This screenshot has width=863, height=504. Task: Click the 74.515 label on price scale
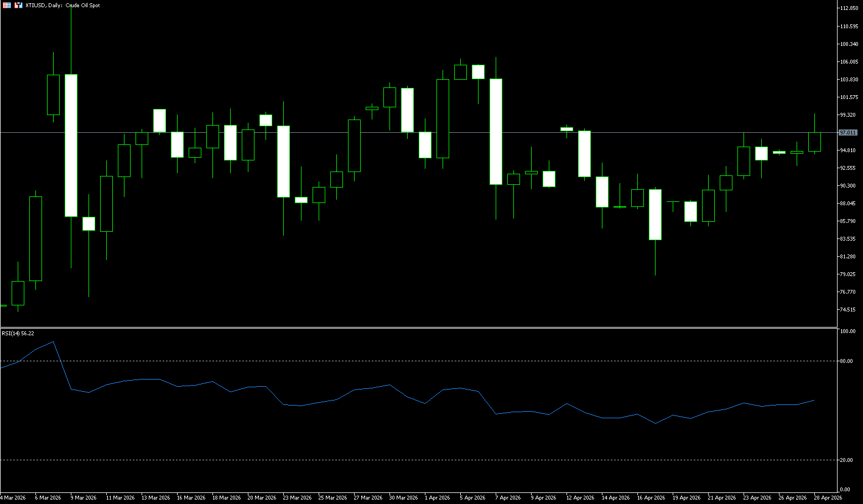848,310
